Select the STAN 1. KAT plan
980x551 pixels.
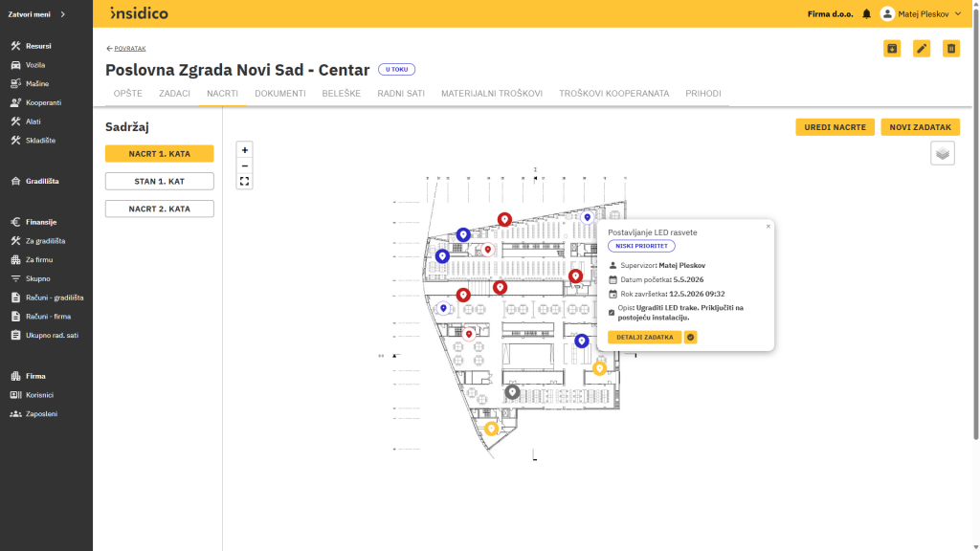[x=160, y=181]
